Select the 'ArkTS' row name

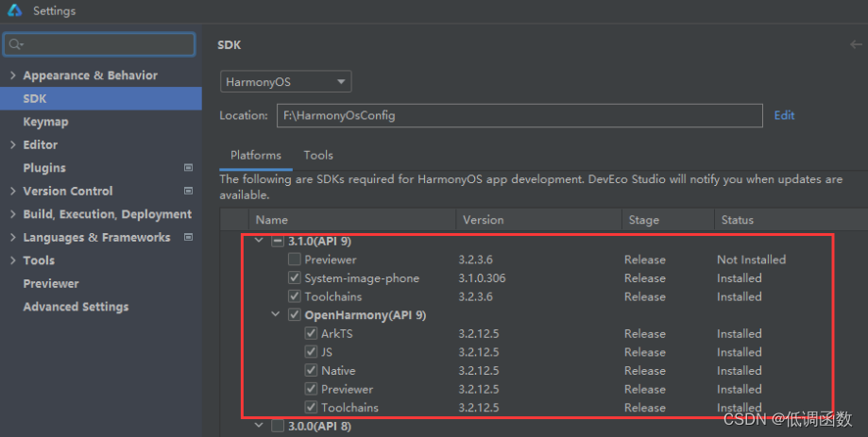point(336,333)
